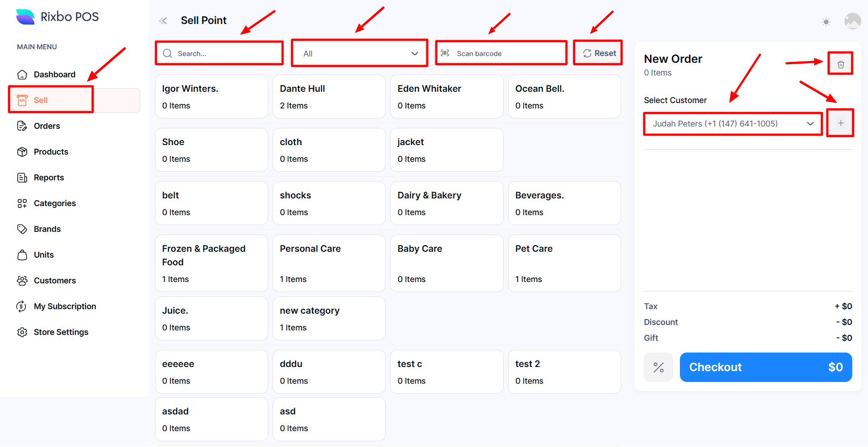The image size is (868, 447).
Task: Collapse sidebar with double chevron icon
Action: click(163, 21)
